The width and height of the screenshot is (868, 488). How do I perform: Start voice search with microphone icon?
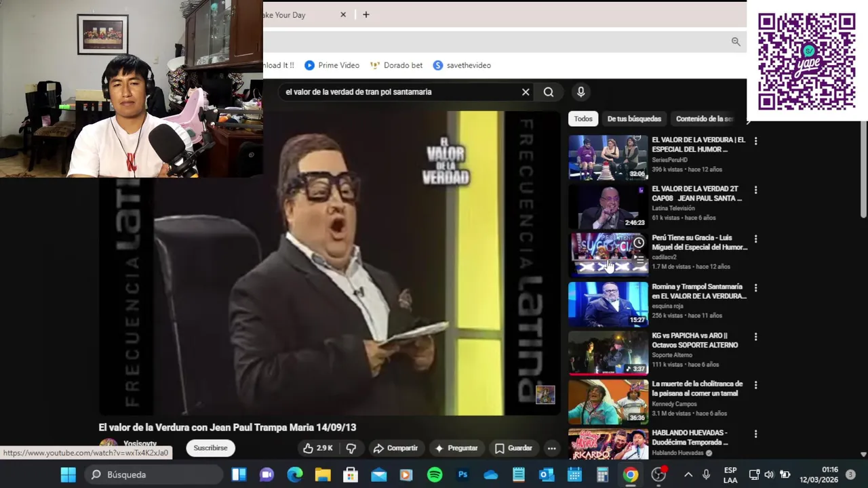click(580, 92)
